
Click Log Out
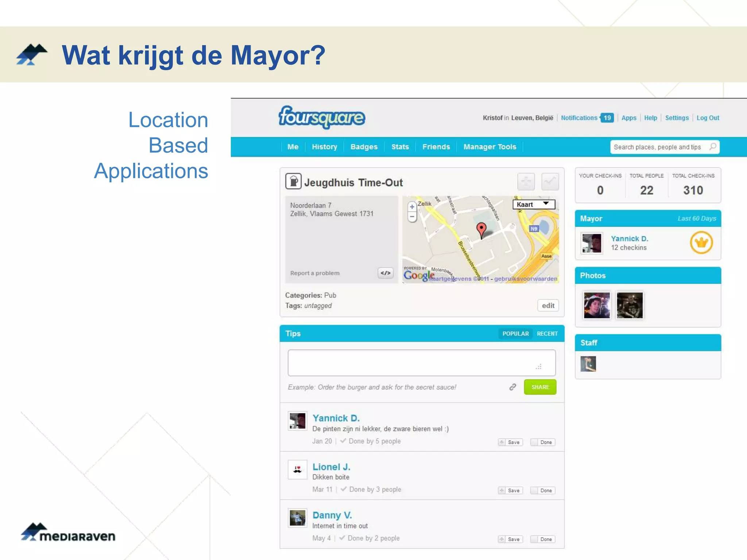tap(708, 118)
